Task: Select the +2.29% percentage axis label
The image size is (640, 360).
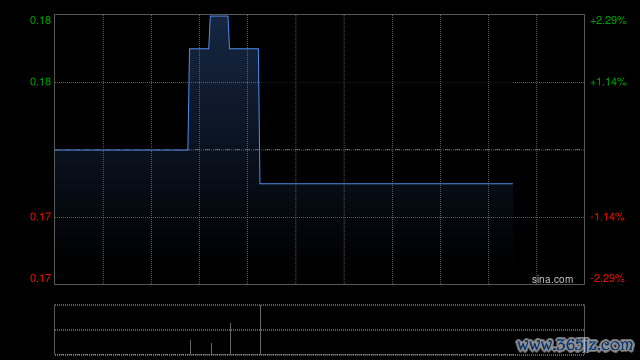Action: tap(608, 20)
